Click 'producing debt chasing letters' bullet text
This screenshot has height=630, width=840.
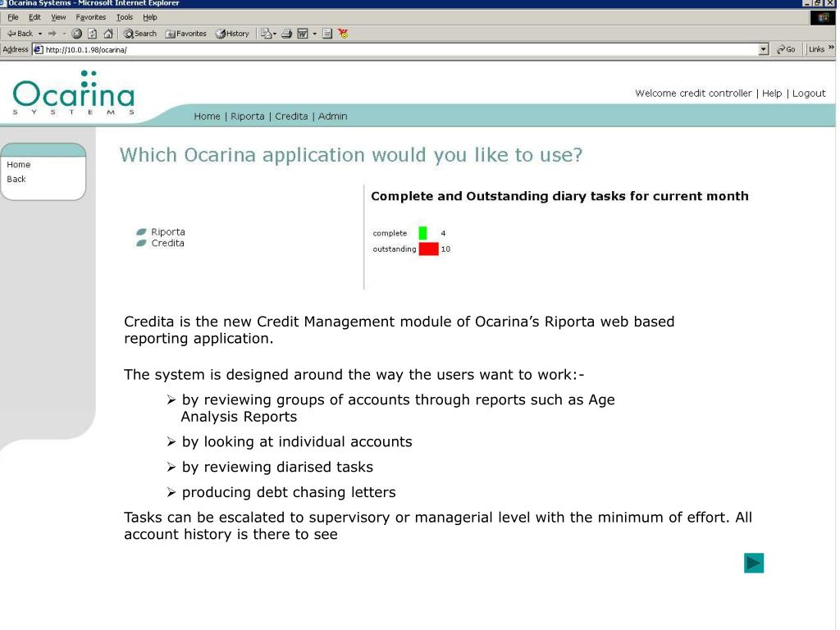tap(289, 492)
